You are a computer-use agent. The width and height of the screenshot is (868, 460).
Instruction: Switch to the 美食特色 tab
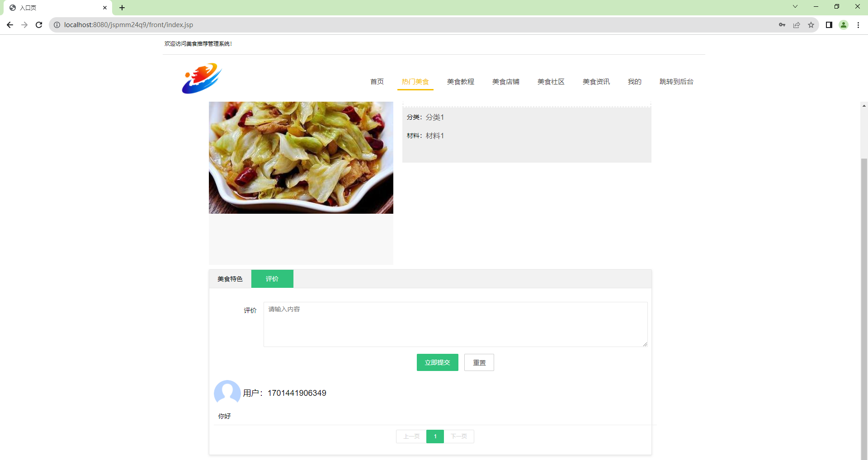click(x=230, y=279)
